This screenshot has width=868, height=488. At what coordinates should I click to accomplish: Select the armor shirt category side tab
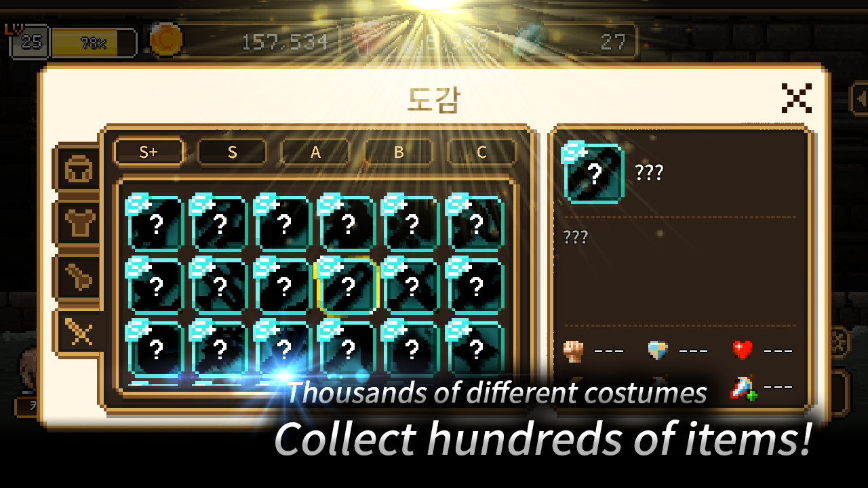(79, 224)
